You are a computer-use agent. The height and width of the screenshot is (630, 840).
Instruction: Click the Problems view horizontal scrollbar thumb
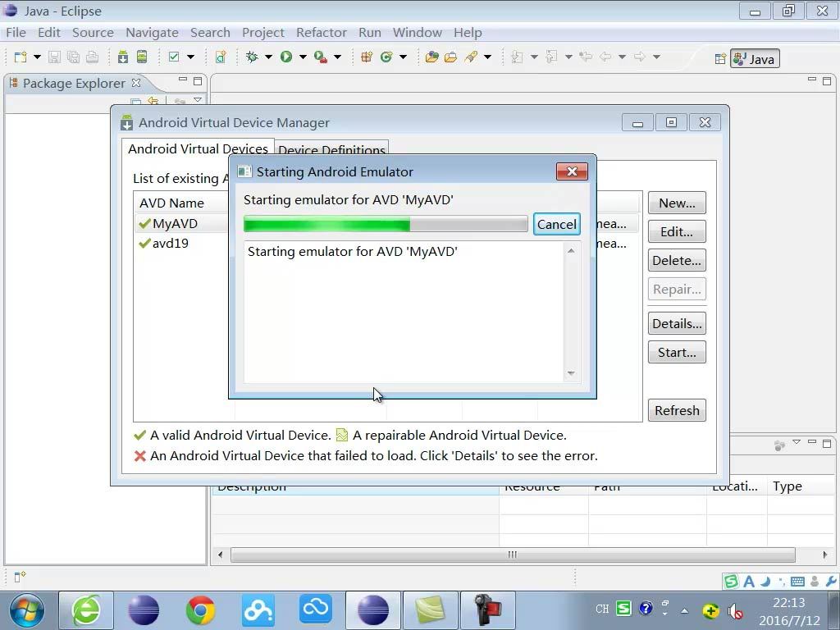513,555
